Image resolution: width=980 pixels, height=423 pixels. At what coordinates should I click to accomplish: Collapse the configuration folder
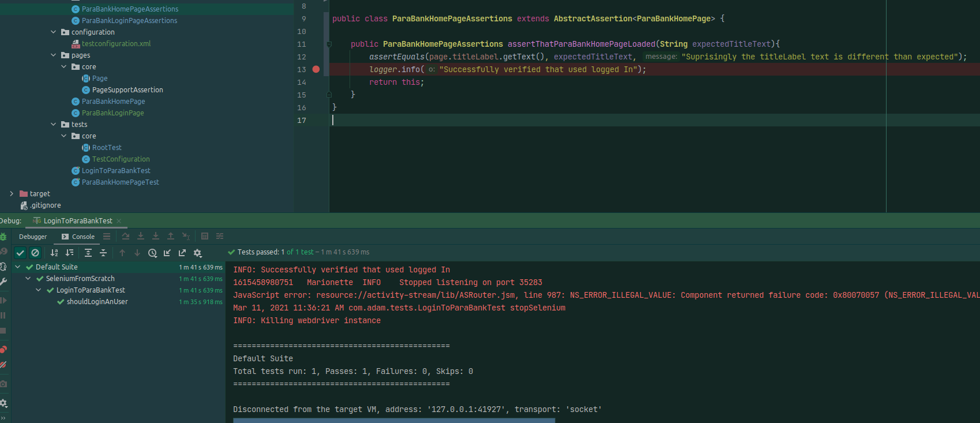click(54, 32)
